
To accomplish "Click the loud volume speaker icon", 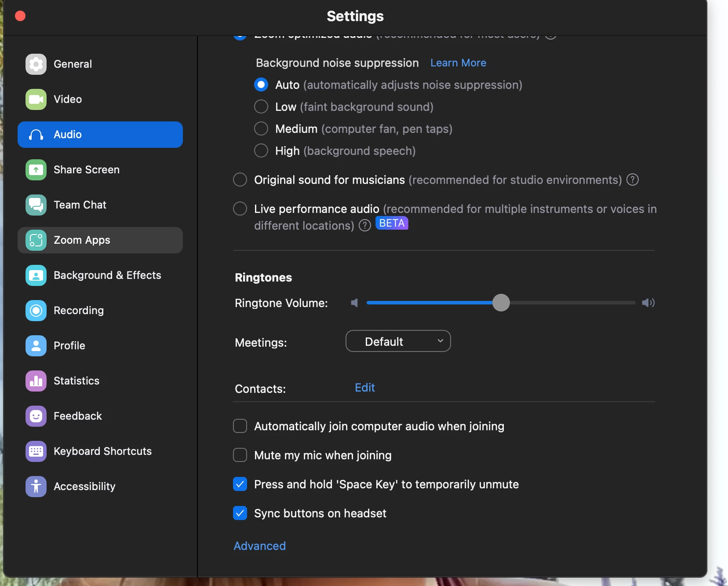I will [648, 303].
